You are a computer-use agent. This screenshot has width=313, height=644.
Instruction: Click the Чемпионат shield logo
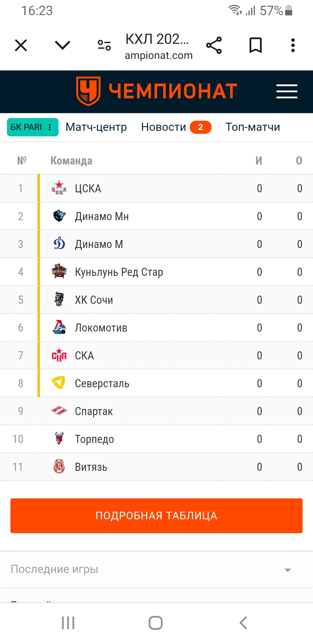[88, 91]
